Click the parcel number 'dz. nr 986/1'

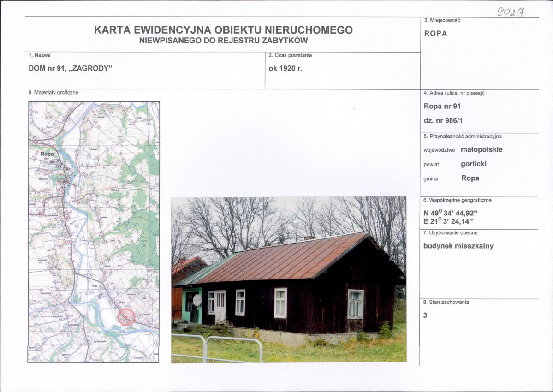click(443, 120)
